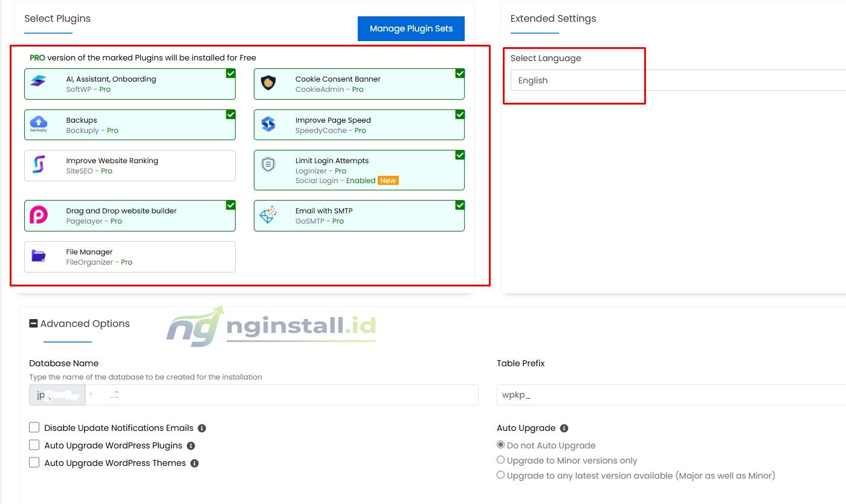846x504 pixels.
Task: Click the Pagelayer website builder icon
Action: pos(38,215)
